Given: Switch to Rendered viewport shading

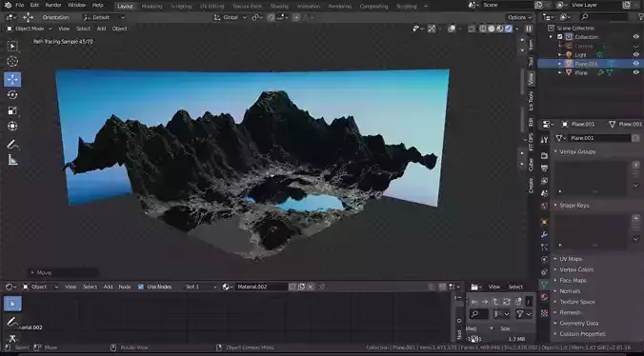Looking at the screenshot, I should point(508,29).
